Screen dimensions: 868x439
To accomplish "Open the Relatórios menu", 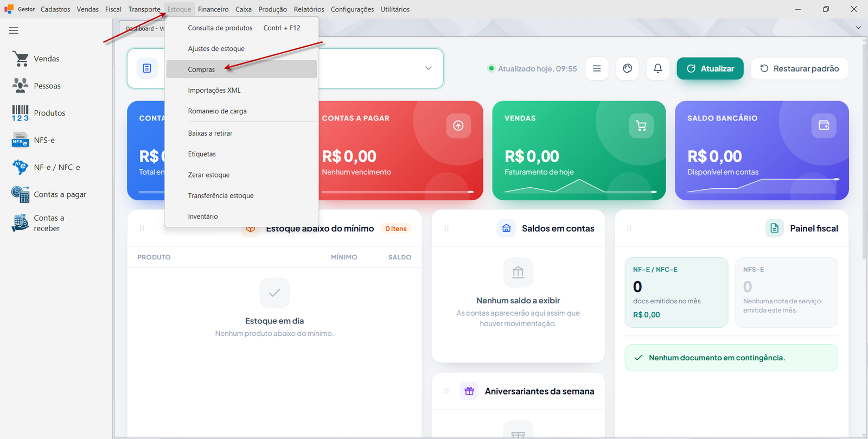I will 309,9.
